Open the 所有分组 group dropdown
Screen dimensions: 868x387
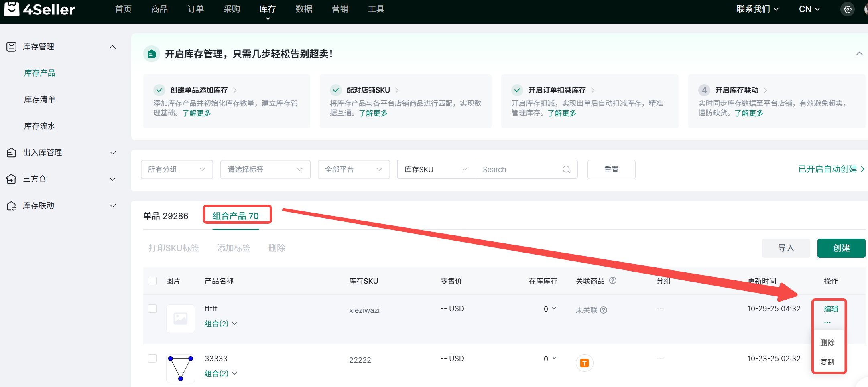(177, 170)
